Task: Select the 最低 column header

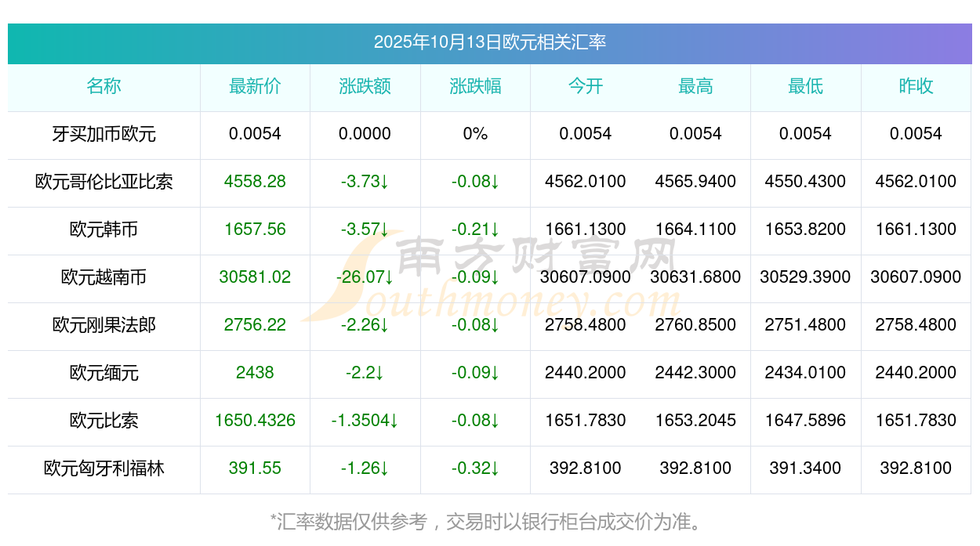Action: [x=805, y=86]
